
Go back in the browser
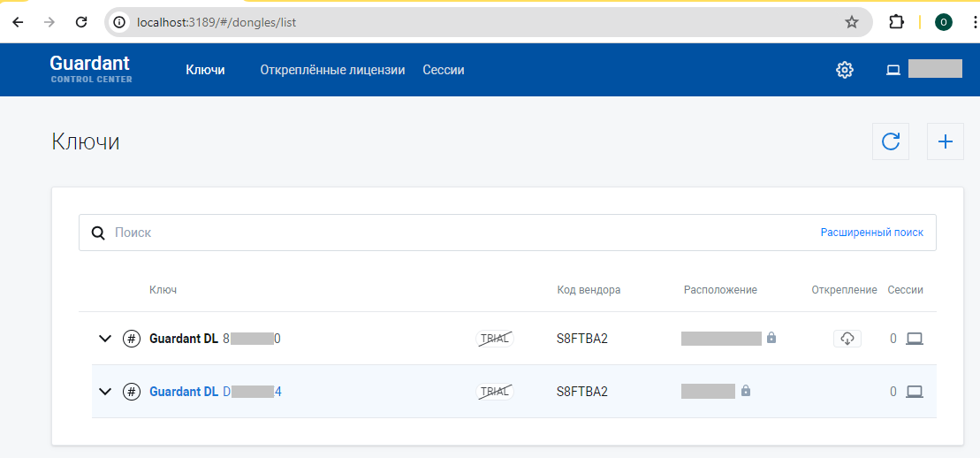point(18,22)
